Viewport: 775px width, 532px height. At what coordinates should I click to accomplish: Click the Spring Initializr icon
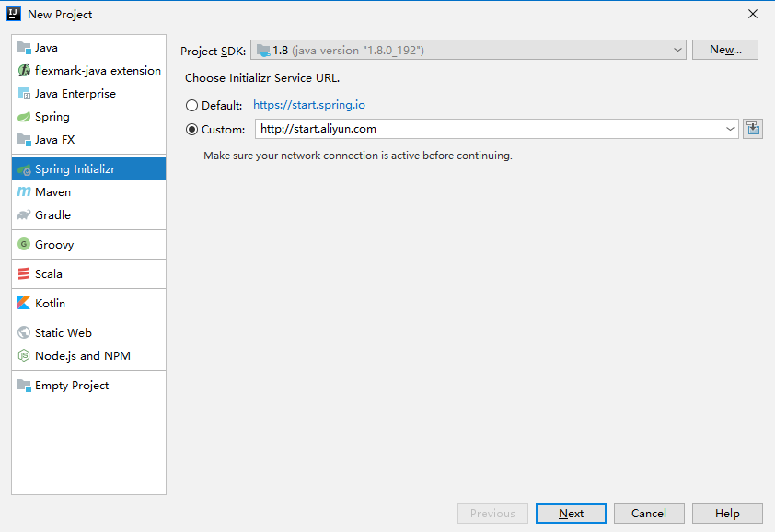pos(24,169)
